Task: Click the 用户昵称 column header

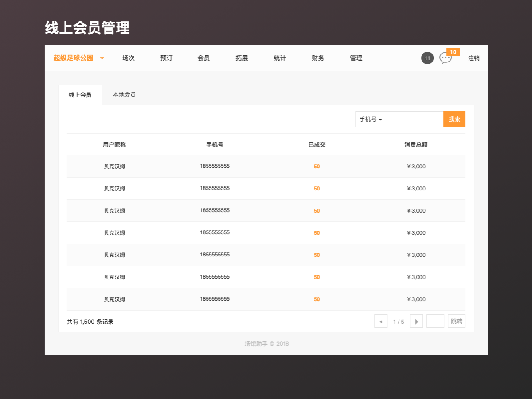Action: point(114,144)
